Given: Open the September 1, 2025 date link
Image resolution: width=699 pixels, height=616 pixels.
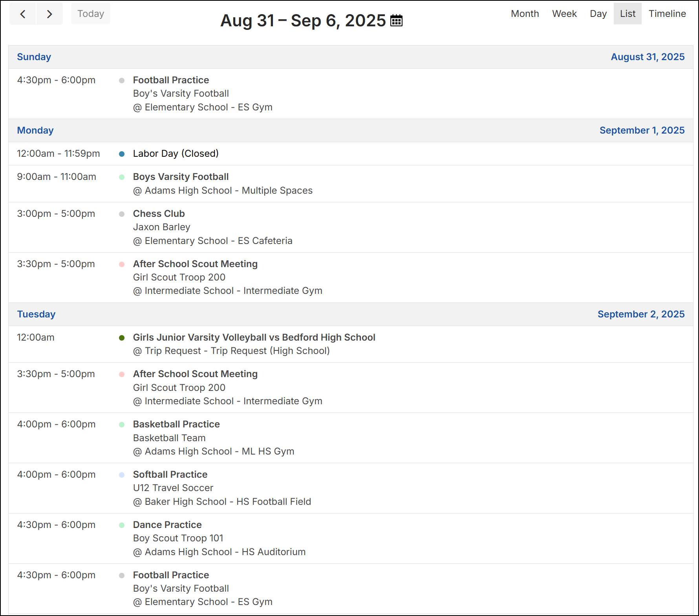Looking at the screenshot, I should 642,130.
